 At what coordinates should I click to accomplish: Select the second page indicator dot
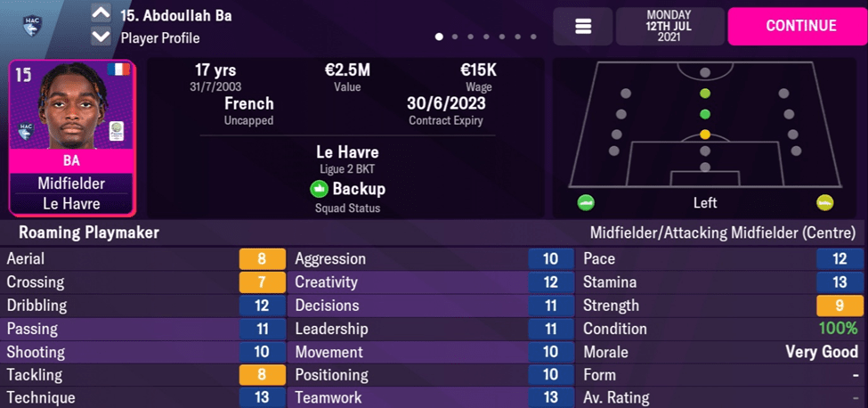(x=455, y=37)
